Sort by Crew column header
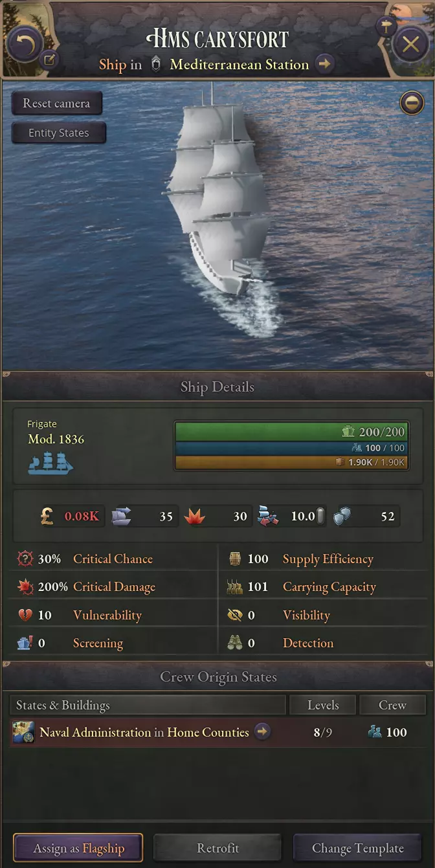The width and height of the screenshot is (435, 868). (x=392, y=705)
